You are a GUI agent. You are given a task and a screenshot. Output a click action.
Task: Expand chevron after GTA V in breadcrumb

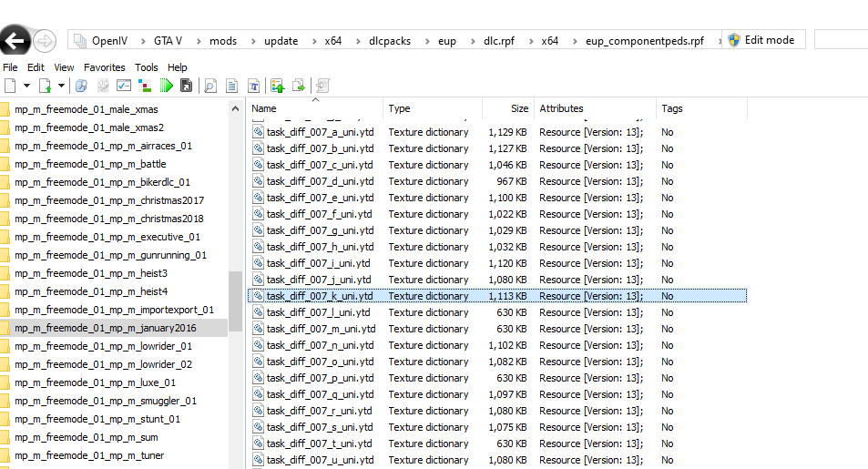[x=199, y=41]
